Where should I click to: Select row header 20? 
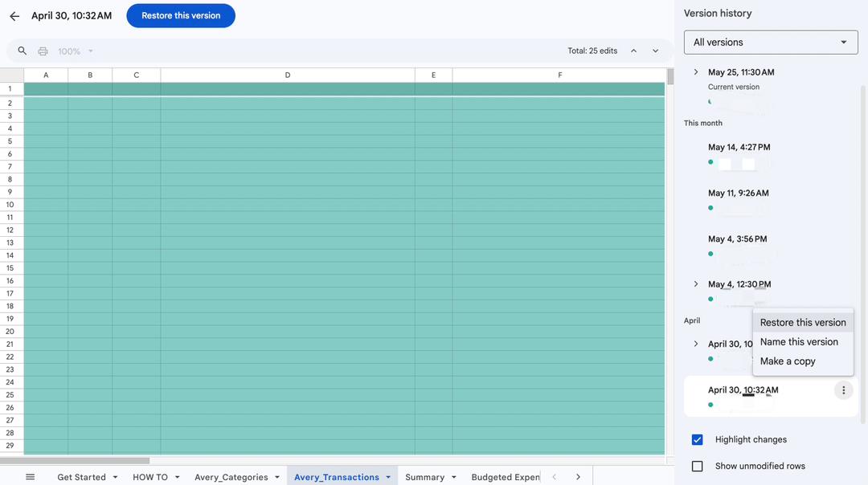point(10,332)
